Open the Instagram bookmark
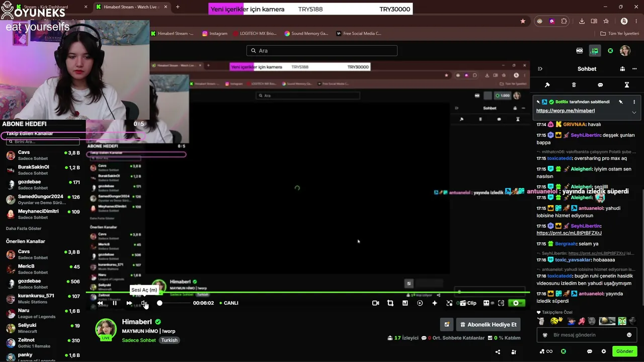This screenshot has height=362, width=644. tap(215, 34)
